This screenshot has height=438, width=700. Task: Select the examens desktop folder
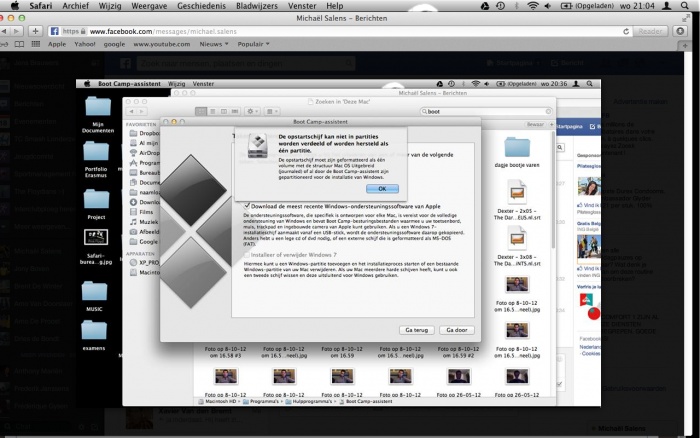(94, 335)
